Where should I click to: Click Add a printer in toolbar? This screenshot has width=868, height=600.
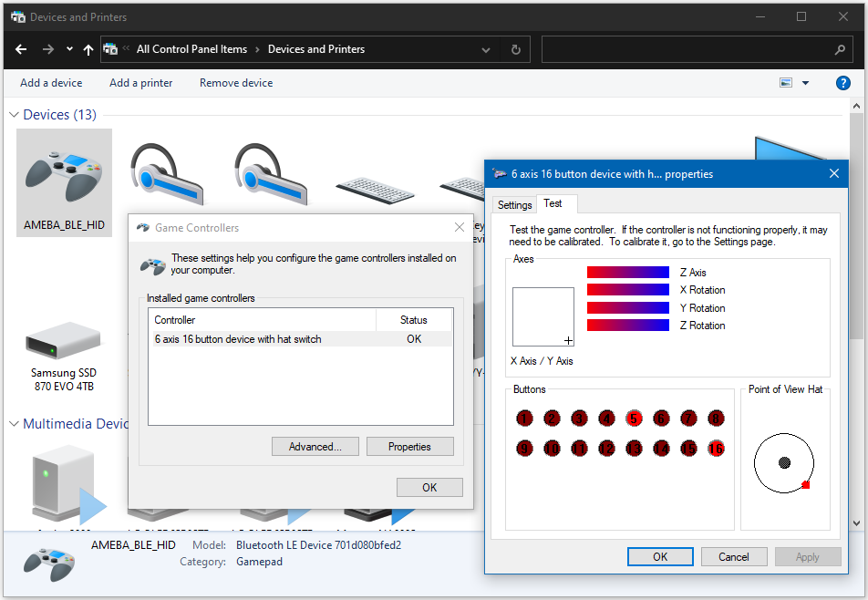click(140, 83)
